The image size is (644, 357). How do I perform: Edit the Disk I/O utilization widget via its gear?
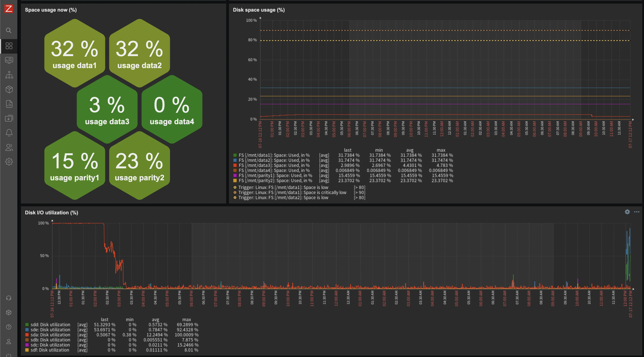point(627,212)
